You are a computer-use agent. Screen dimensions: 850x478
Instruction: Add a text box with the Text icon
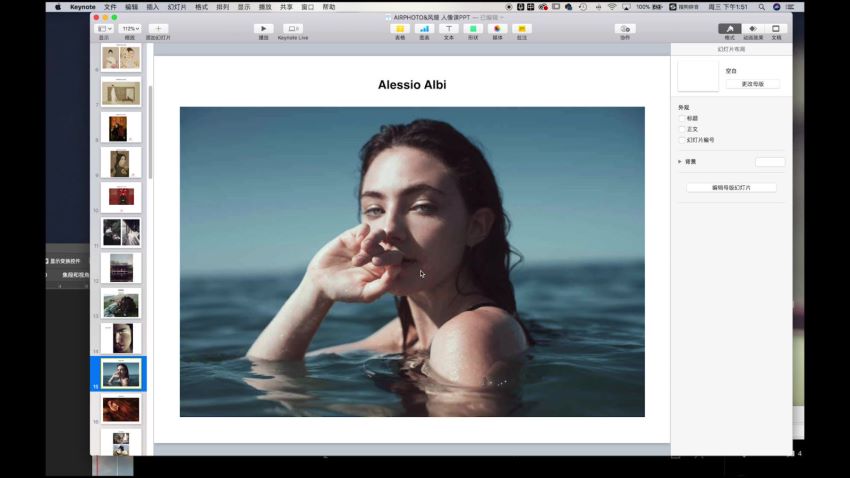click(449, 29)
